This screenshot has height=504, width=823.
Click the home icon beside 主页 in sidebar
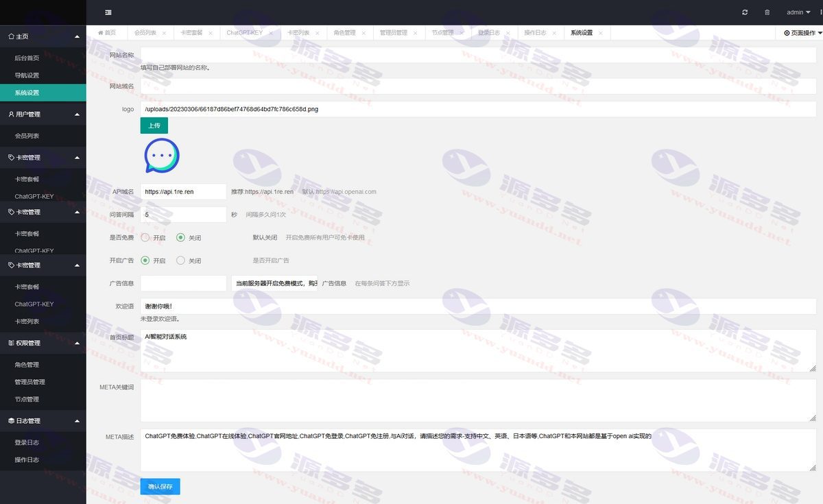click(x=10, y=36)
